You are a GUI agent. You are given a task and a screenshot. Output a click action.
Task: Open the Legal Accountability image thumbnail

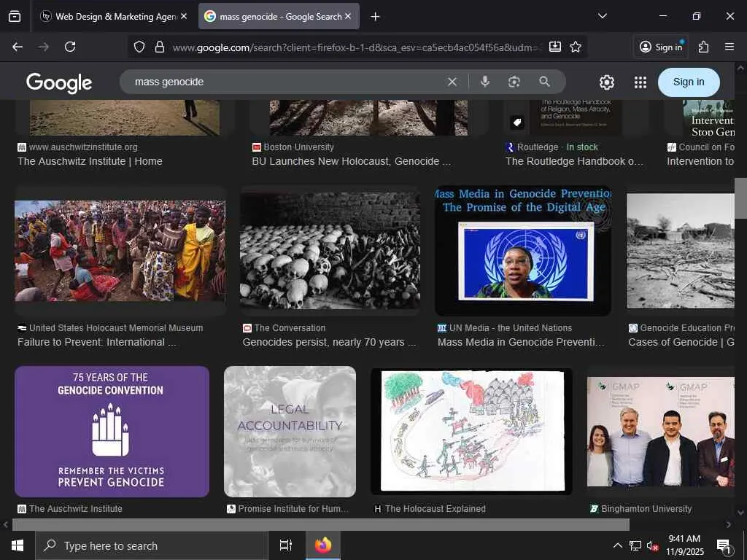(290, 432)
